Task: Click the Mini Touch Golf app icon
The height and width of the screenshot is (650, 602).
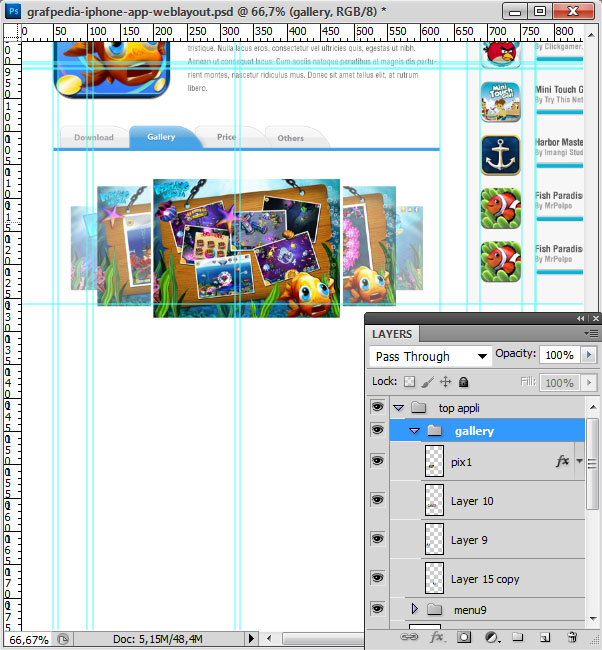Action: click(x=501, y=102)
